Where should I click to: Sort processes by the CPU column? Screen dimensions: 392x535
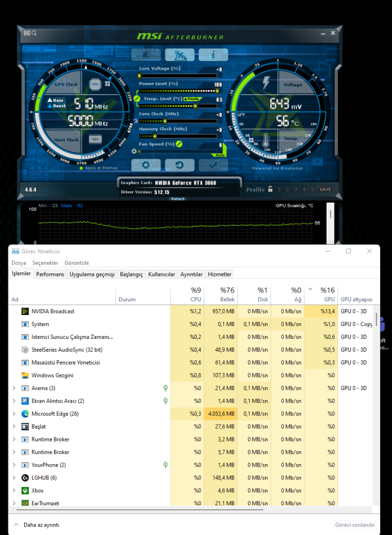pos(187,295)
